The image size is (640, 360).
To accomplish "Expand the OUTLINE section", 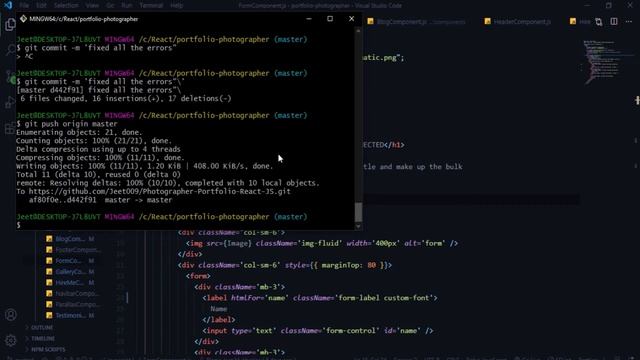I will [42, 328].
